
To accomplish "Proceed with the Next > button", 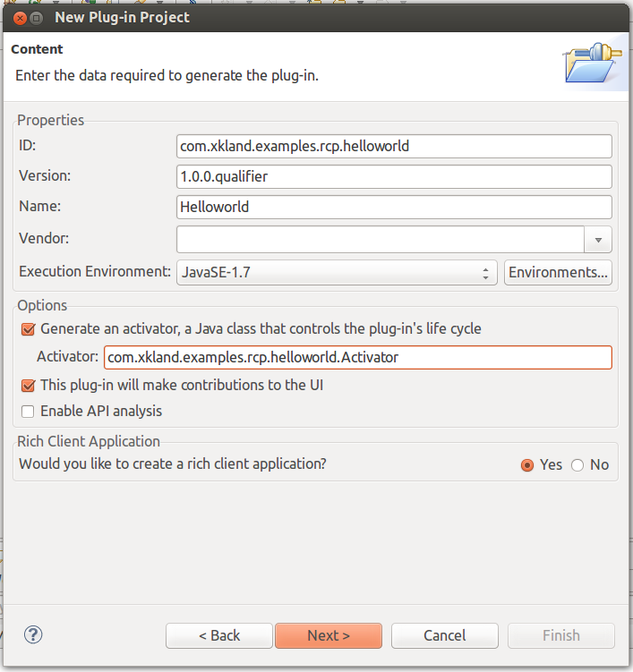I will click(x=329, y=635).
